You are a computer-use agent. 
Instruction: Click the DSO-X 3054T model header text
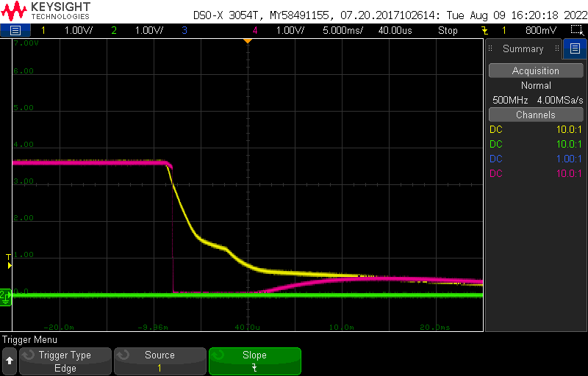coord(227,15)
